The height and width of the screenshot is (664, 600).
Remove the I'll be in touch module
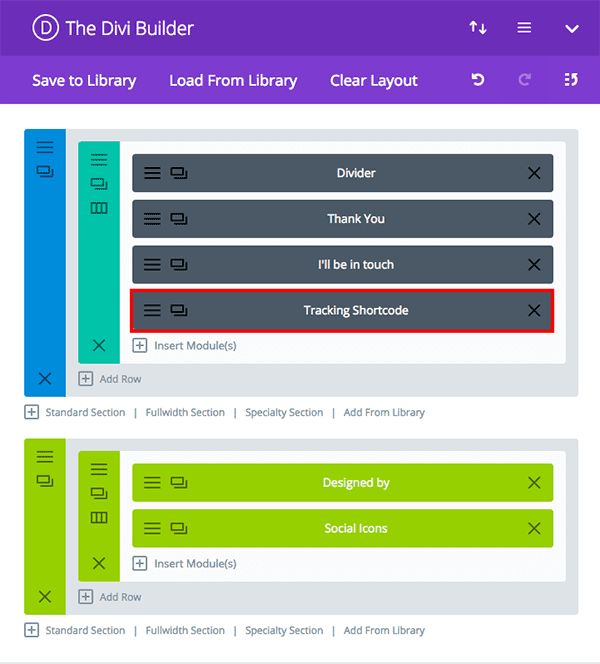534,265
